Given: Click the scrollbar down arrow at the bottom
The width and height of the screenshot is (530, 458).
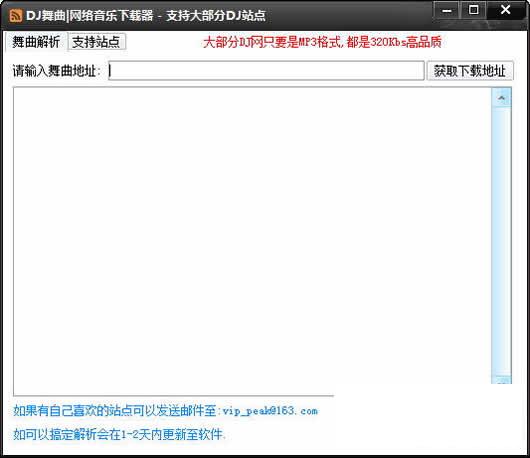Looking at the screenshot, I should pos(501,380).
